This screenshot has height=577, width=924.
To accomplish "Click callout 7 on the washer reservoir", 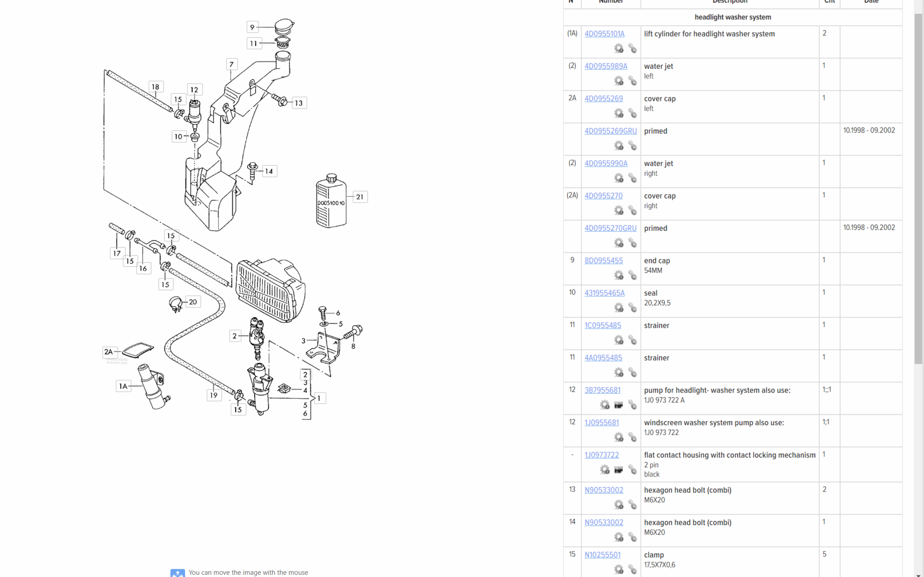I will pyautogui.click(x=231, y=65).
